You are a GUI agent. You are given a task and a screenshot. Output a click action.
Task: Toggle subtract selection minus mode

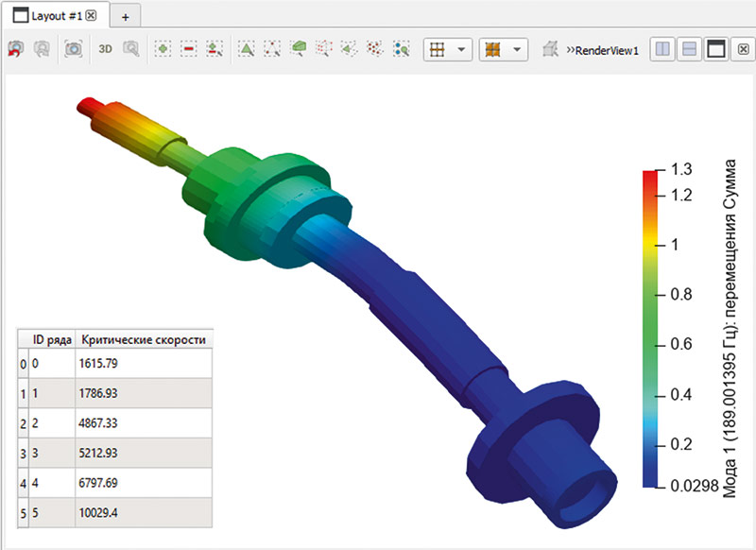pos(189,50)
